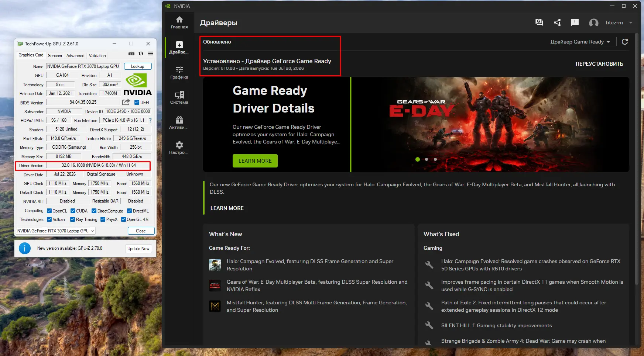The width and height of the screenshot is (644, 356).
Task: Click the Close button in GPU-Z
Action: pos(141,231)
